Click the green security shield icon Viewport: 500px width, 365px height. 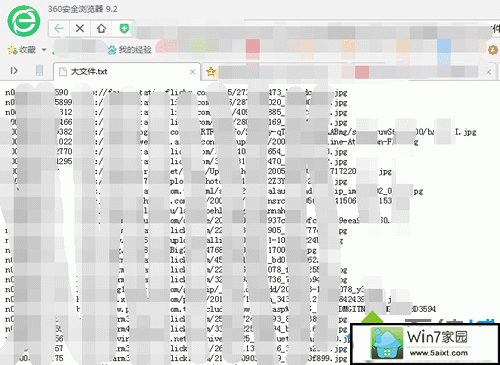[124, 29]
